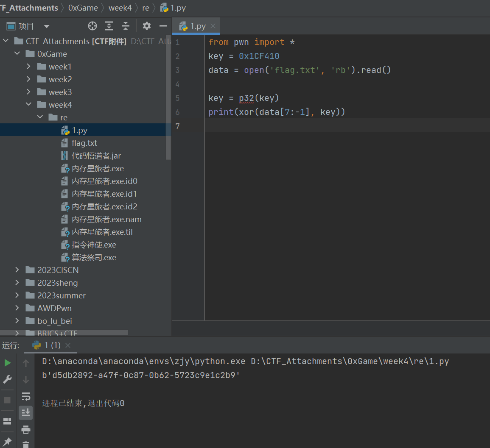Click the Select Opened File locate icon
The height and width of the screenshot is (448, 490).
[x=92, y=26]
